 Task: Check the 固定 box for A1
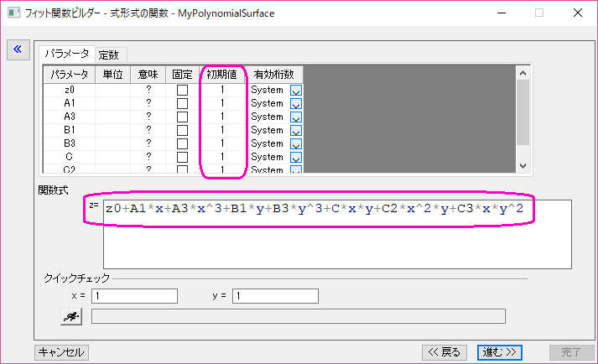182,103
